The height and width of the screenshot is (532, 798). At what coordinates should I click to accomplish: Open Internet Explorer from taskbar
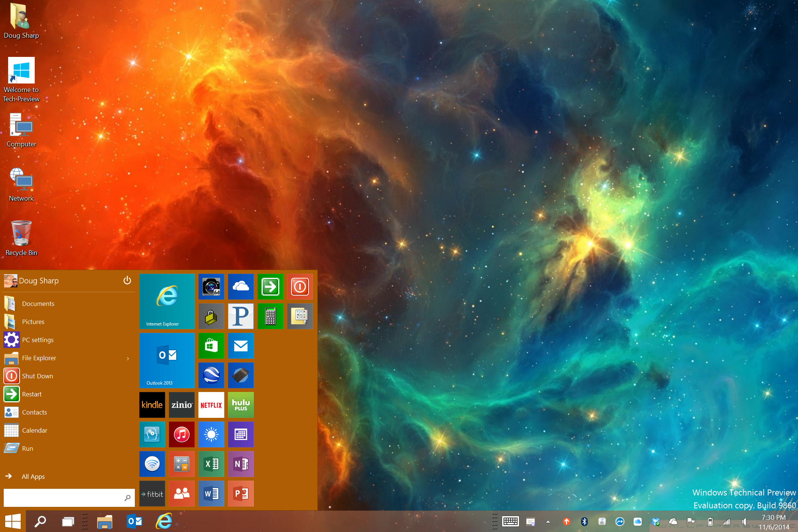[x=164, y=521]
